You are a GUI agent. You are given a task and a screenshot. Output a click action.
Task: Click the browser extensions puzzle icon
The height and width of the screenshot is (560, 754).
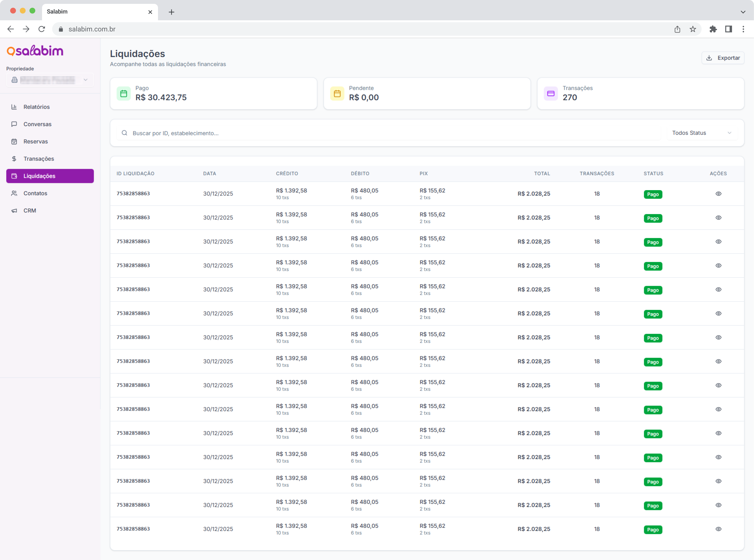(713, 29)
